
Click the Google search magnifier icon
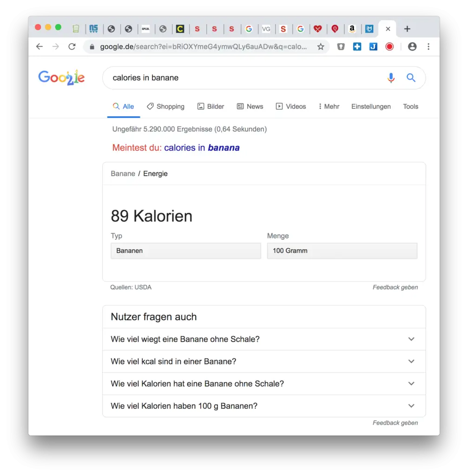point(411,78)
